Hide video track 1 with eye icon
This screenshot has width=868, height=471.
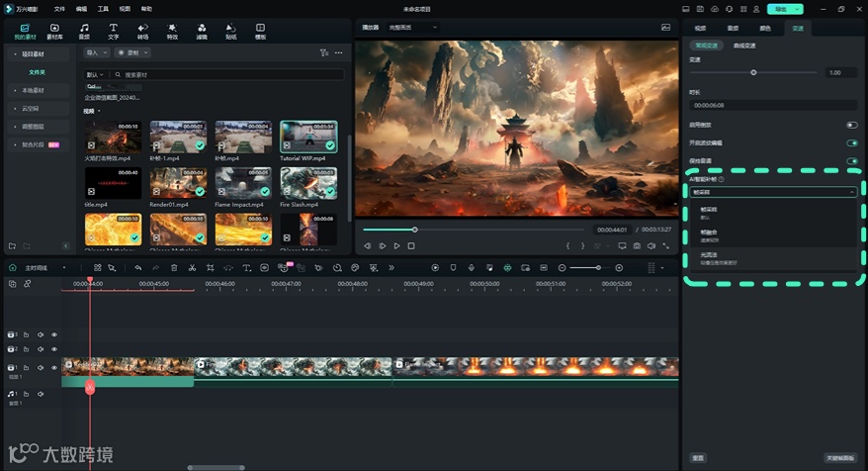(x=54, y=367)
